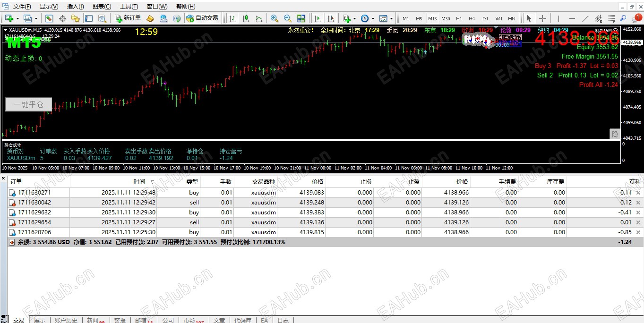Open the Navigator favorites folder icon
This screenshot has height=323, width=644.
(76, 18)
